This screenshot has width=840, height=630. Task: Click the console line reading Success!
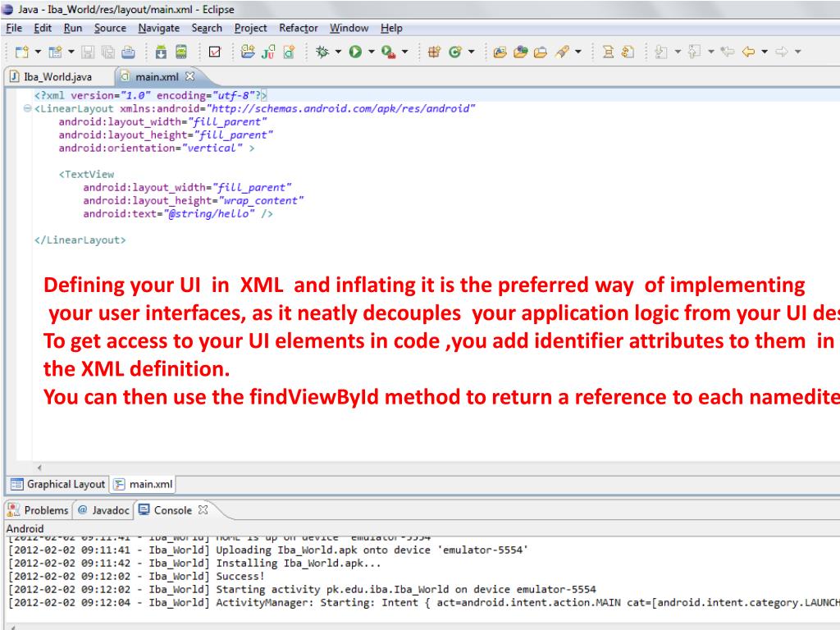coord(136,577)
